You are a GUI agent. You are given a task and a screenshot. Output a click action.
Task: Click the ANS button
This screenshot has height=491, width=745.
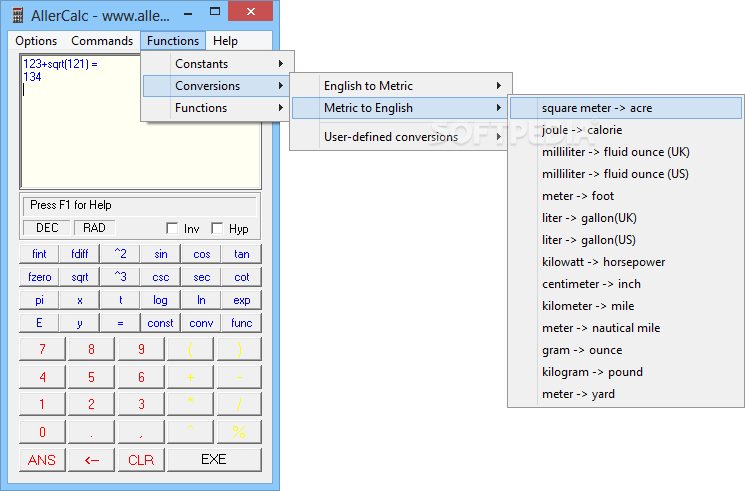pos(42,460)
